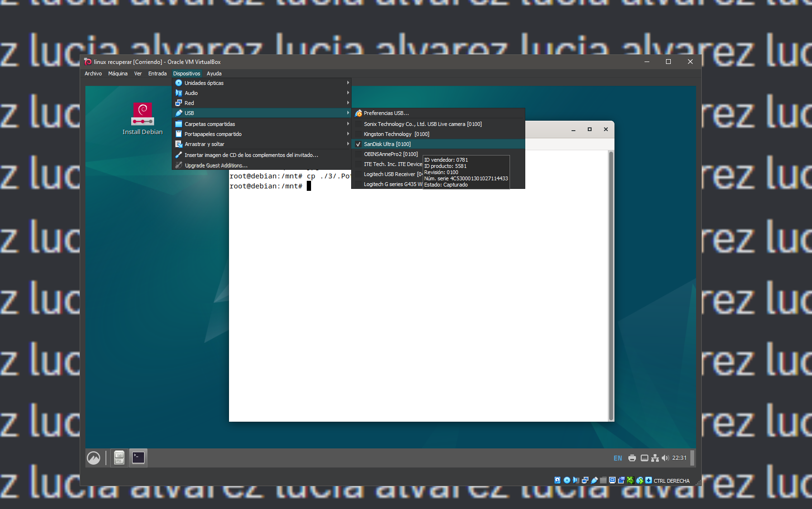The height and width of the screenshot is (509, 812).
Task: Open the Máquina menu
Action: click(x=117, y=73)
